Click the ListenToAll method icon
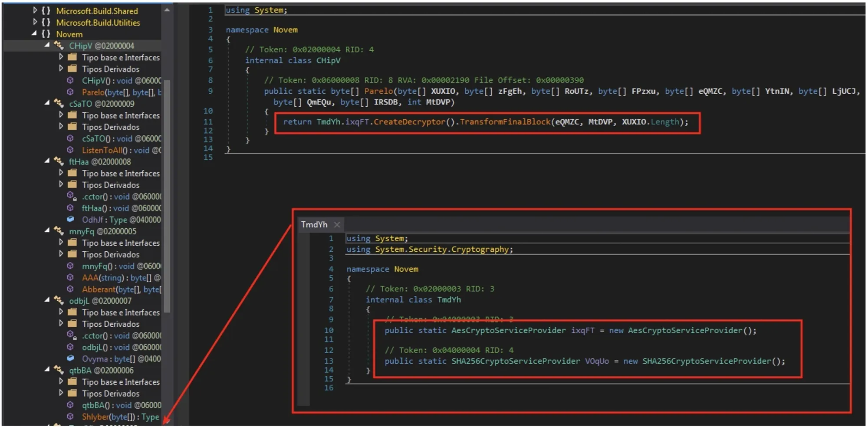The width and height of the screenshot is (868, 427). pyautogui.click(x=70, y=150)
